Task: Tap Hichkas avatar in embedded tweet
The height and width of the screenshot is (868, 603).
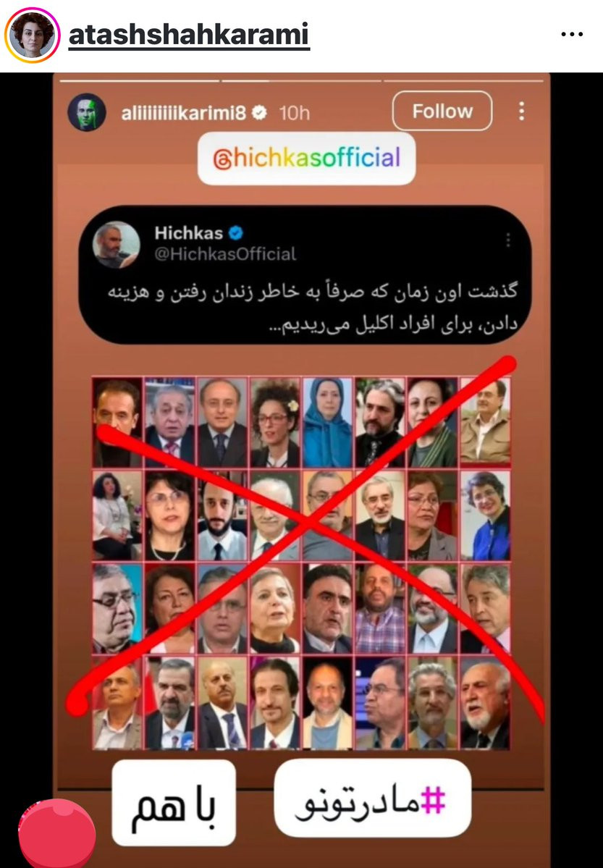Action: click(116, 244)
